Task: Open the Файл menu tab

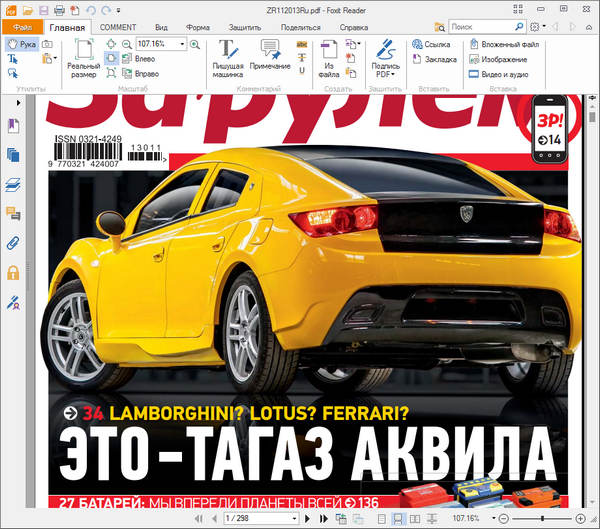Action: coord(22,26)
